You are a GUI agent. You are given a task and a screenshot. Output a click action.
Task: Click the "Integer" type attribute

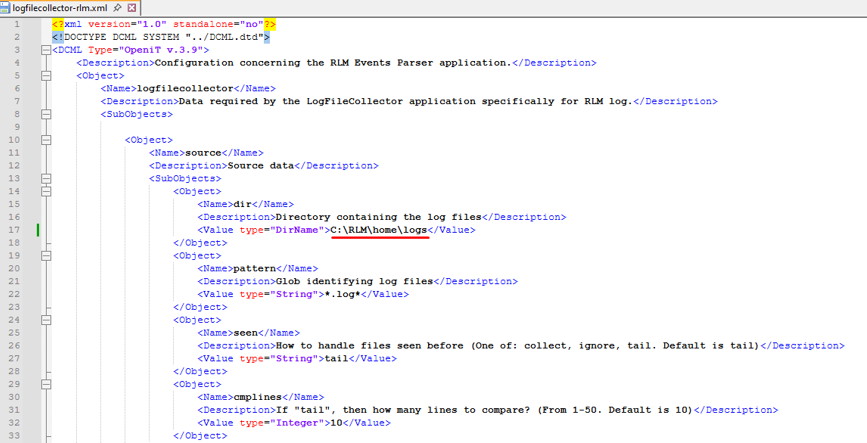[x=297, y=423]
